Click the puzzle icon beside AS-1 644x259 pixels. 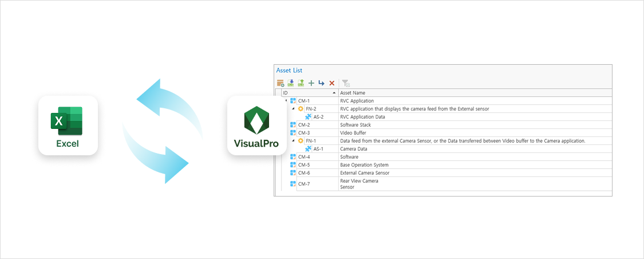308,149
